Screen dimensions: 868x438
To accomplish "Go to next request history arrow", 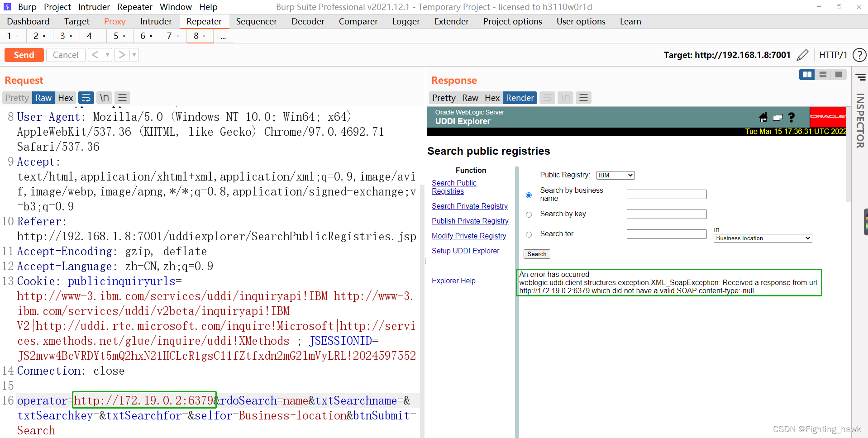I will coord(122,55).
